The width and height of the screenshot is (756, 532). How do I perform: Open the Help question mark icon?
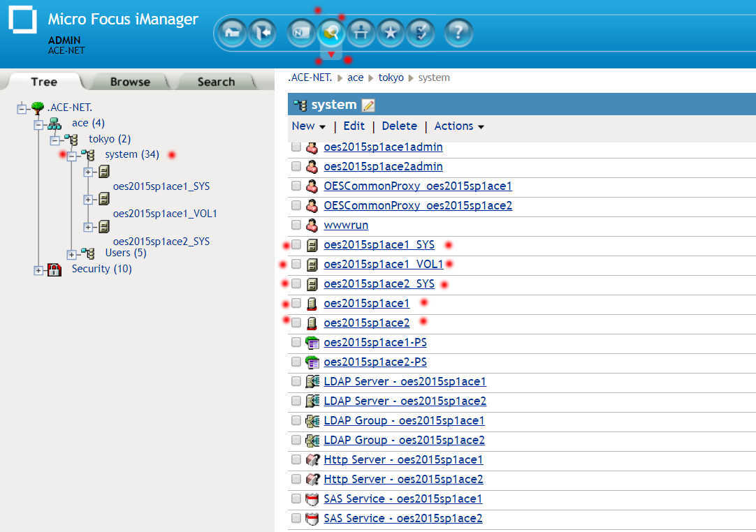pos(458,33)
